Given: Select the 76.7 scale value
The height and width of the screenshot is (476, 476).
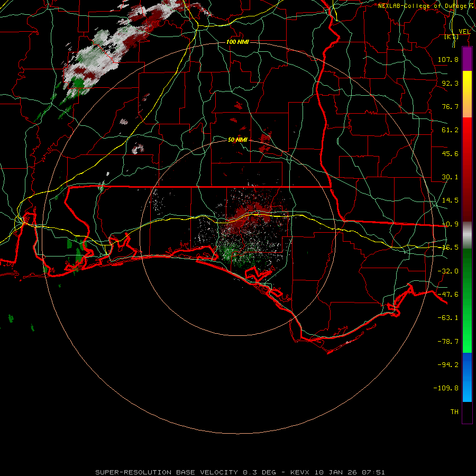Looking at the screenshot, I should tap(450, 106).
